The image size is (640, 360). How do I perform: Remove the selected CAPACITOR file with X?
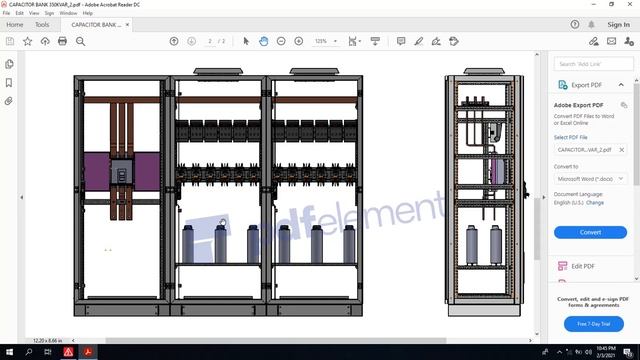click(621, 150)
